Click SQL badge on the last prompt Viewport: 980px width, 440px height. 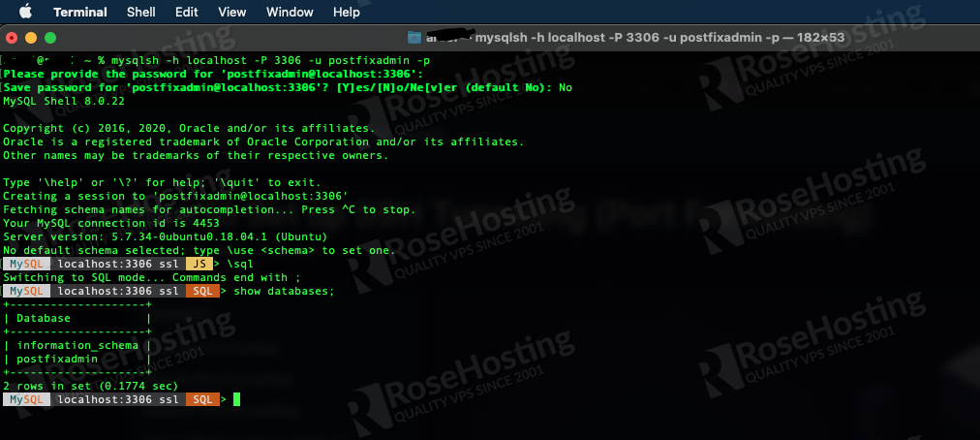pyautogui.click(x=202, y=399)
